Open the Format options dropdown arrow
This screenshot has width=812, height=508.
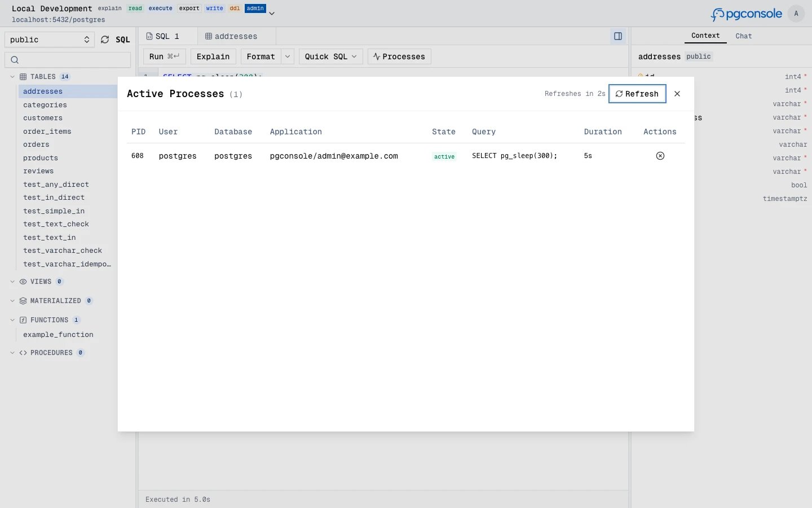pos(288,56)
